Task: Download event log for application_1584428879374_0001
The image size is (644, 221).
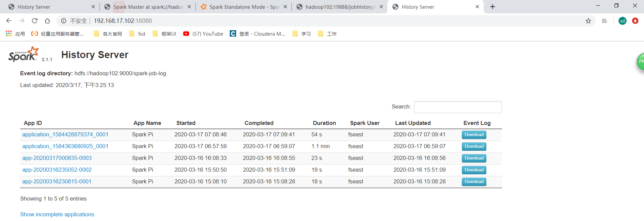Action: pos(474,135)
